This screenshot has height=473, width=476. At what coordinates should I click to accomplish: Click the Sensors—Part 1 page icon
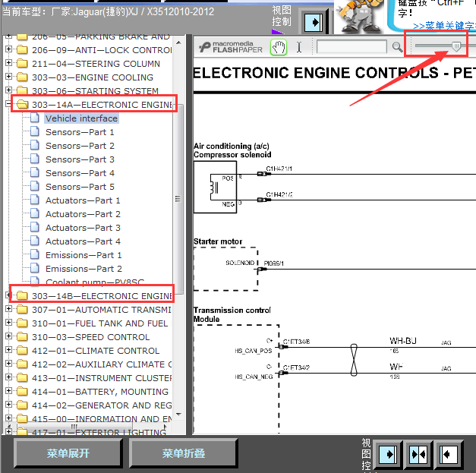35,131
